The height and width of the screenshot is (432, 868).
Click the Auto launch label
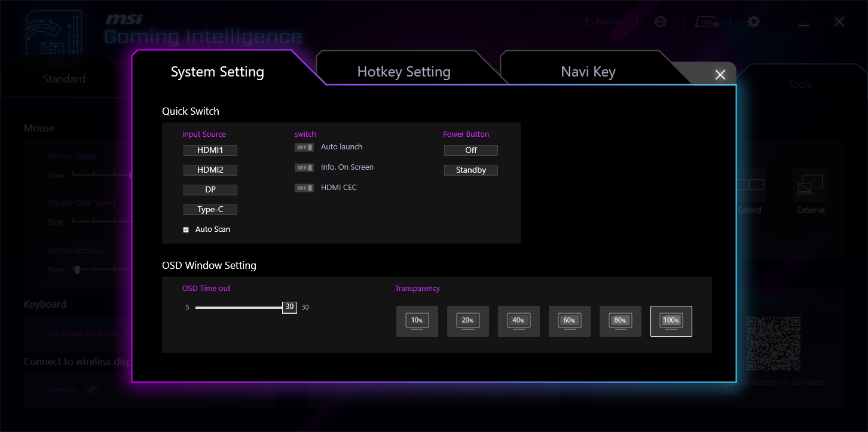pos(341,147)
